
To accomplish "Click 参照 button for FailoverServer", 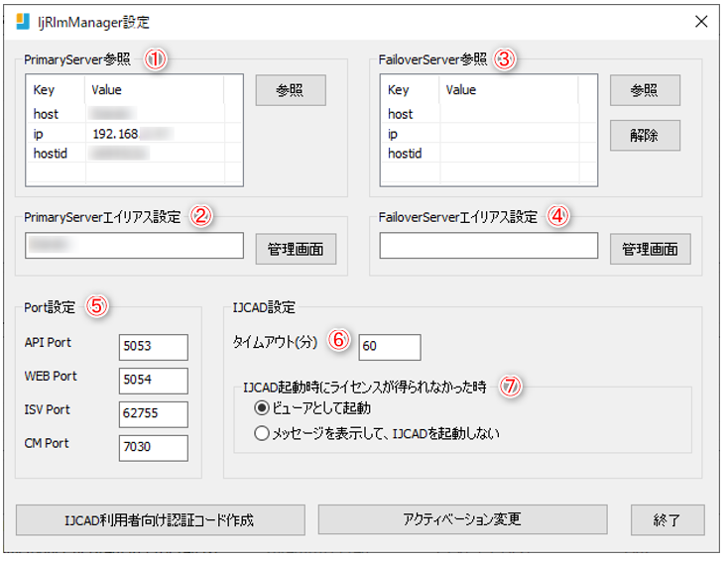I will click(x=645, y=90).
